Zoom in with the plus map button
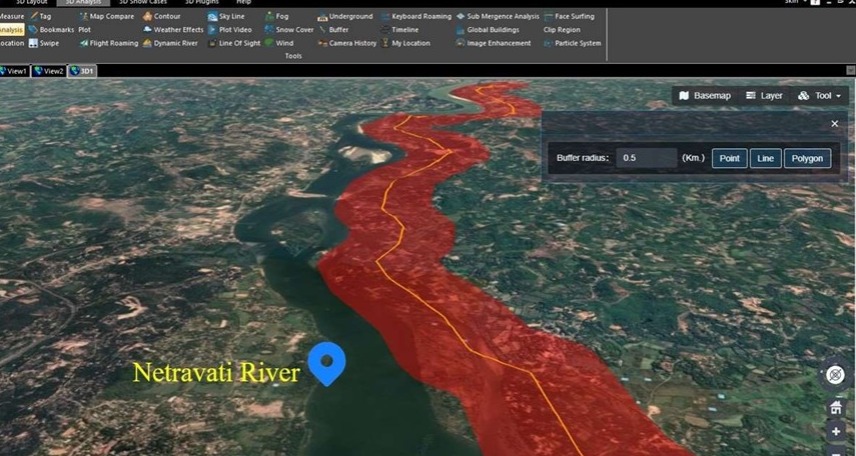 point(835,432)
